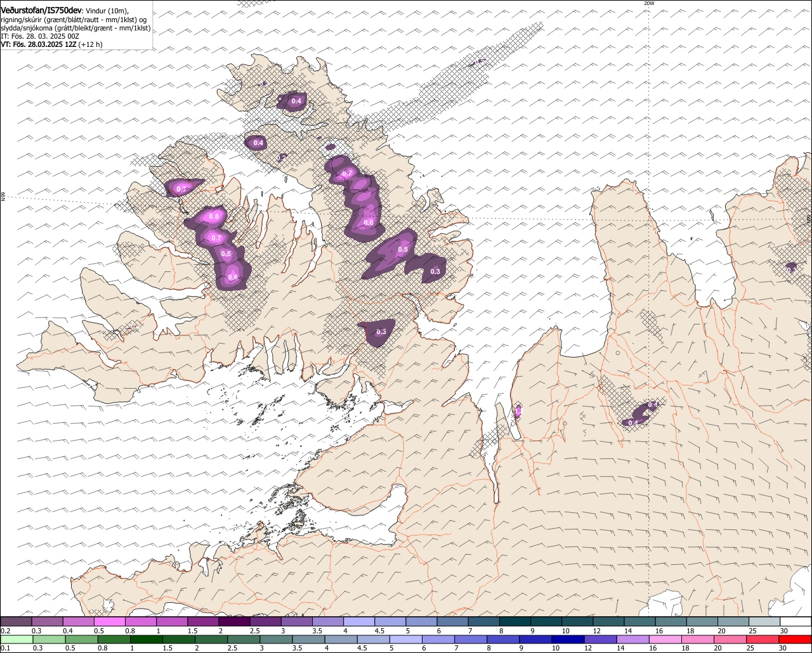812x653 pixels.
Task: Pick the navy blue 10–12 rain swatch
Action: [568, 638]
